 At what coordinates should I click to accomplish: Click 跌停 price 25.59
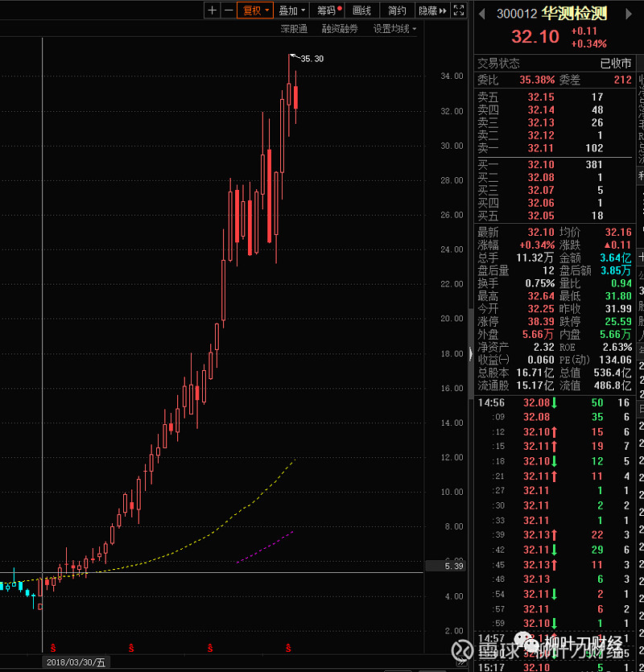[618, 321]
